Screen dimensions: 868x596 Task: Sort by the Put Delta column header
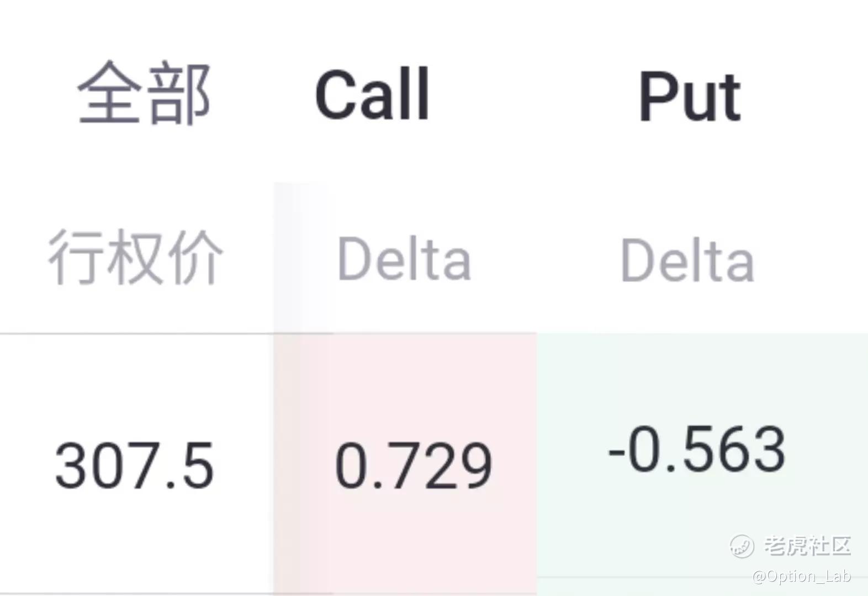coord(687,259)
